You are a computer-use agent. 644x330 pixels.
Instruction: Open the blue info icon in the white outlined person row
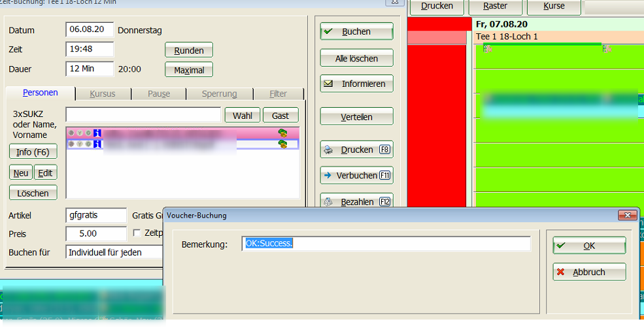click(97, 144)
